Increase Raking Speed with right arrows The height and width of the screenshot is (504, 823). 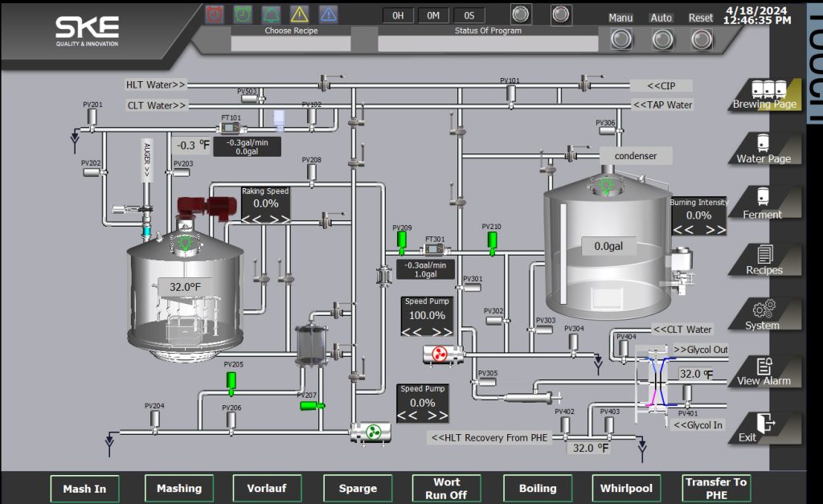pos(277,218)
